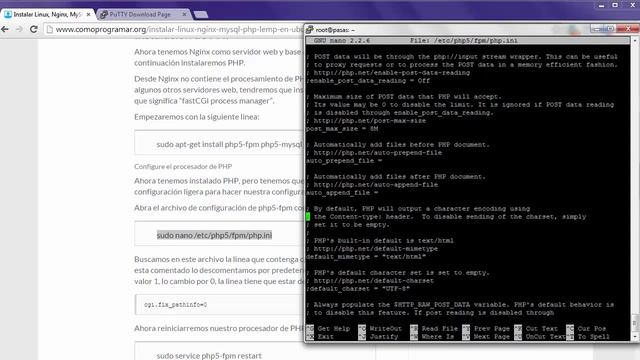Click 'http://php.net/enable-post-data-reading' comment line
This screenshot has width=640, height=360.
click(388, 73)
